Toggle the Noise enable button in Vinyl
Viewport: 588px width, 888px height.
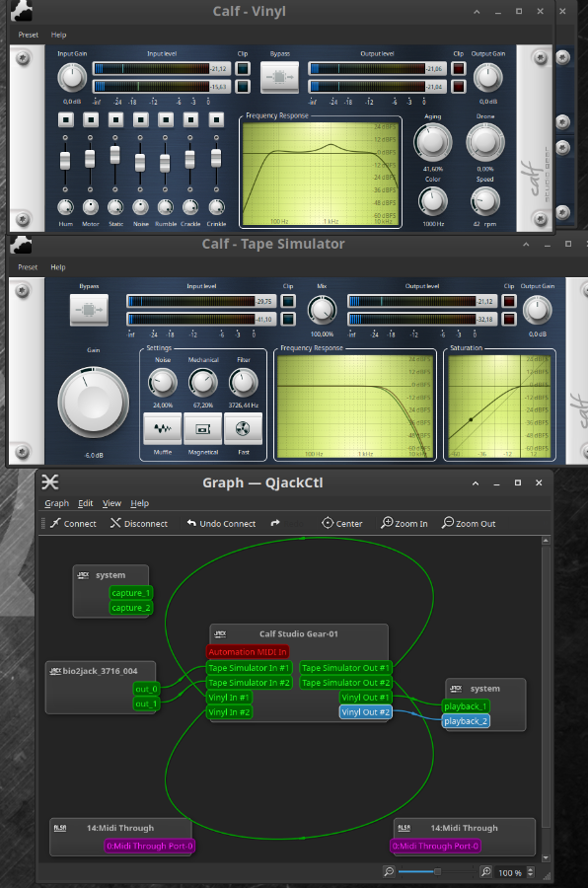pyautogui.click(x=140, y=119)
